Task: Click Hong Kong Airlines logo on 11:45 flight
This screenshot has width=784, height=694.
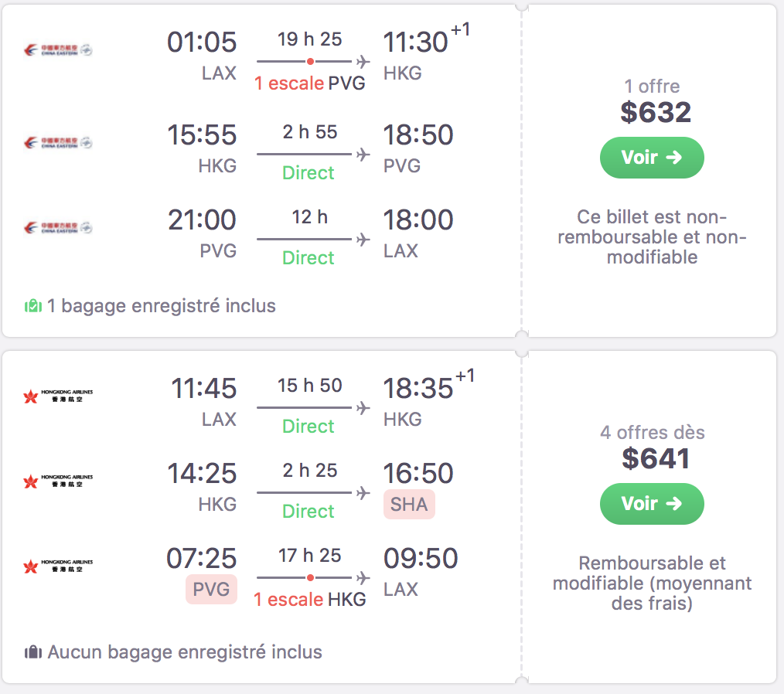Action: click(x=58, y=397)
